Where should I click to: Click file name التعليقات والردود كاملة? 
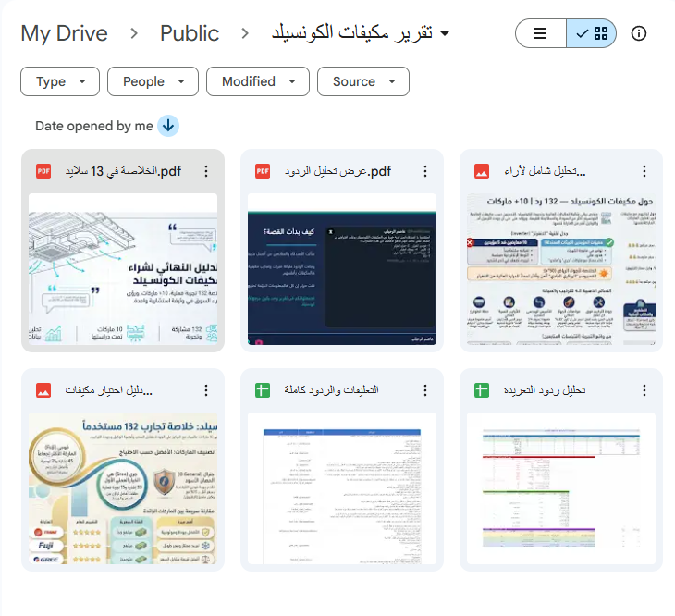pyautogui.click(x=331, y=390)
